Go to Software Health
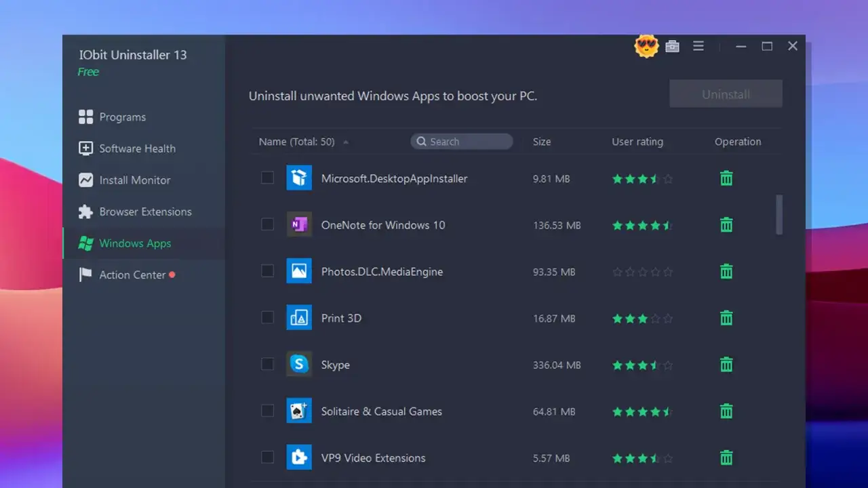Viewport: 868px width, 488px height. point(144,148)
